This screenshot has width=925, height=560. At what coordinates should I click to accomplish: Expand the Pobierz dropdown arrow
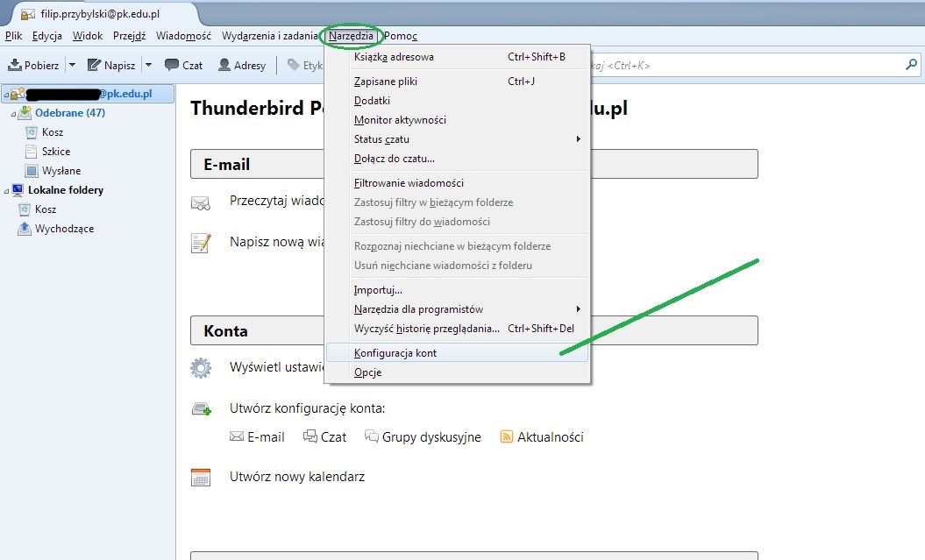[x=72, y=66]
